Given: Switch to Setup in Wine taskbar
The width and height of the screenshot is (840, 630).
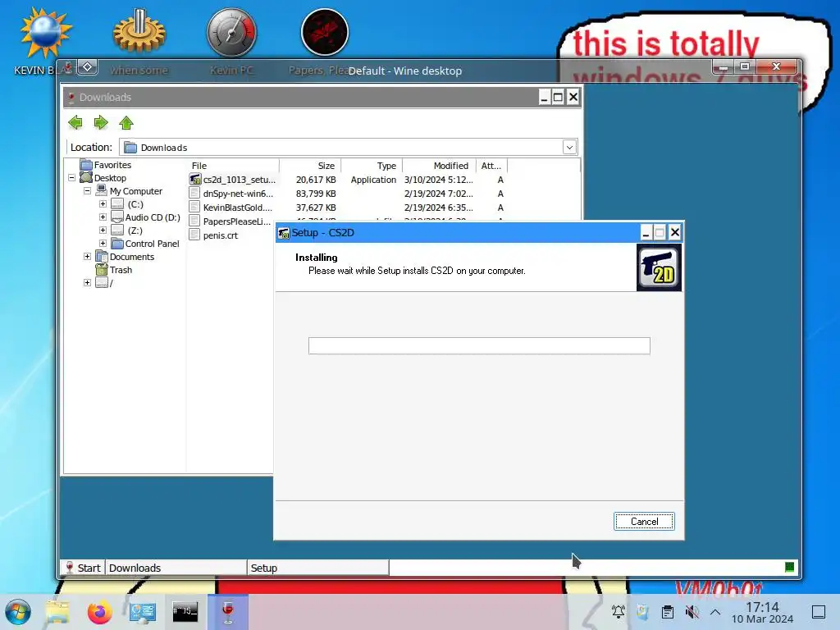Looking at the screenshot, I should (x=318, y=568).
